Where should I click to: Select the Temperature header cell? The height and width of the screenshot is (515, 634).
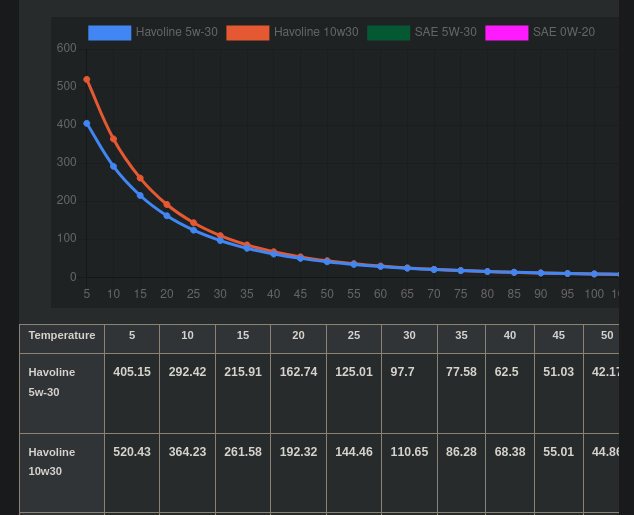pos(62,339)
